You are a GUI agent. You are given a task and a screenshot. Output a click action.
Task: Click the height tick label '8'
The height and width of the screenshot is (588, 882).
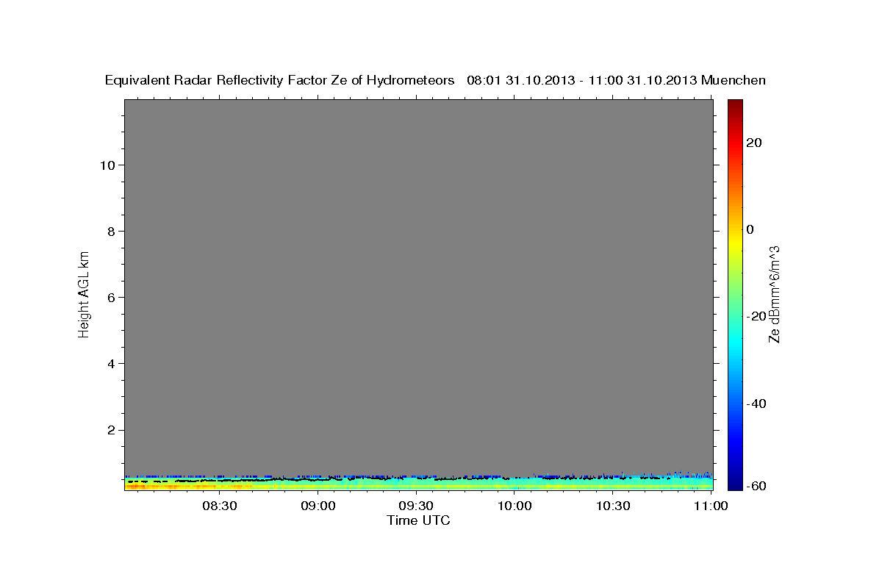110,231
